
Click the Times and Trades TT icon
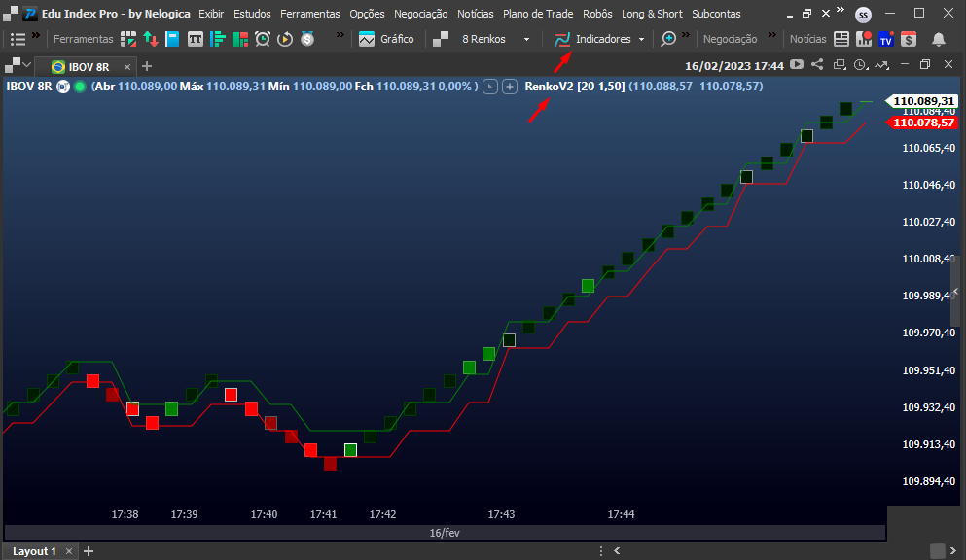195,39
